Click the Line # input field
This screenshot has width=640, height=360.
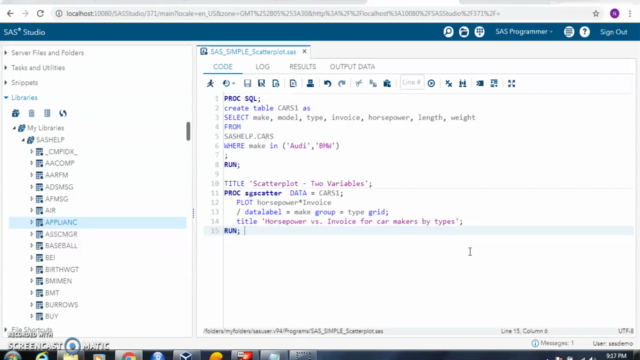pos(412,83)
